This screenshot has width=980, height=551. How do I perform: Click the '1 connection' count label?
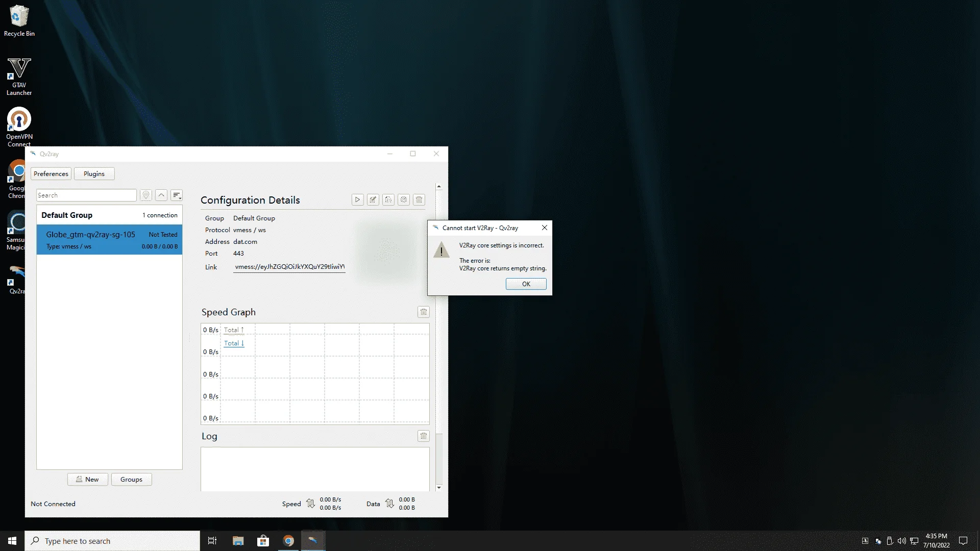tap(160, 215)
